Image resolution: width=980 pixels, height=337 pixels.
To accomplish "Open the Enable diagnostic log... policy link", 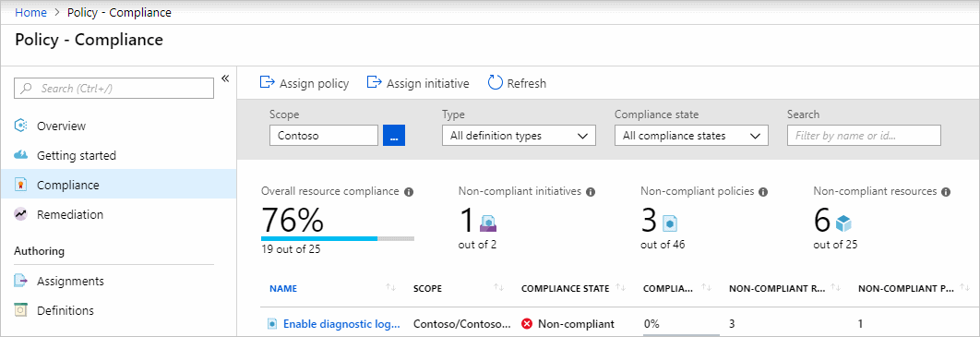I will pos(341,324).
